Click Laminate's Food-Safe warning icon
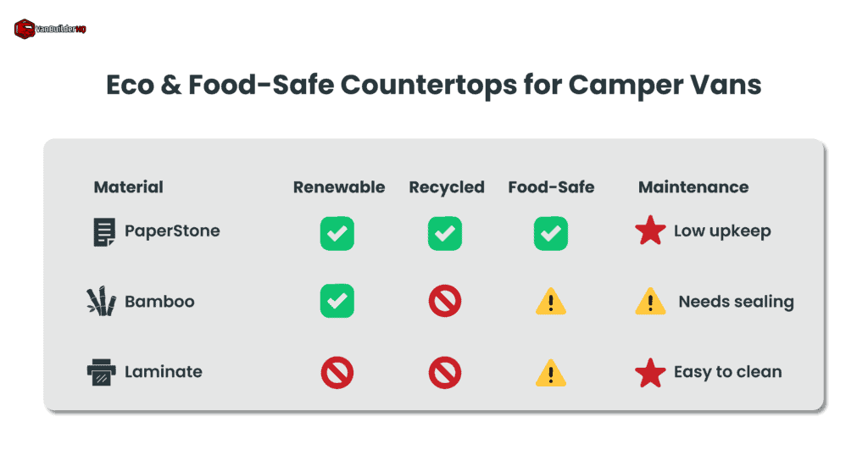Screen dimensions: 868x450 coord(550,371)
